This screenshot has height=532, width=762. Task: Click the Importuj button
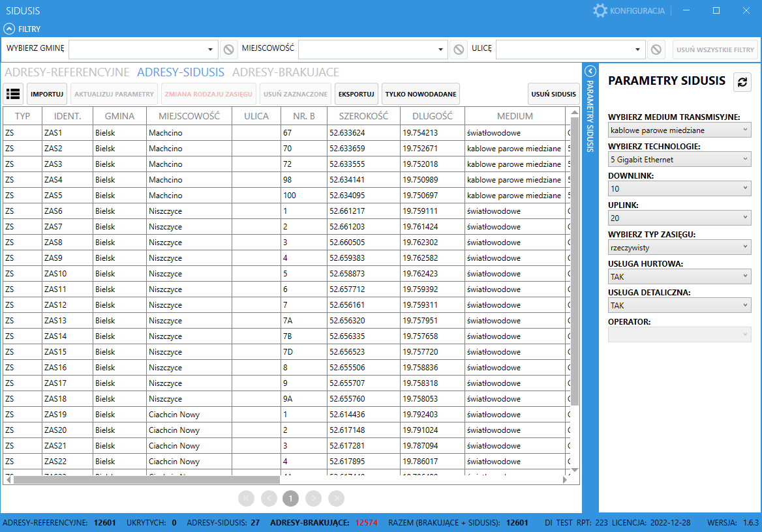[47, 94]
